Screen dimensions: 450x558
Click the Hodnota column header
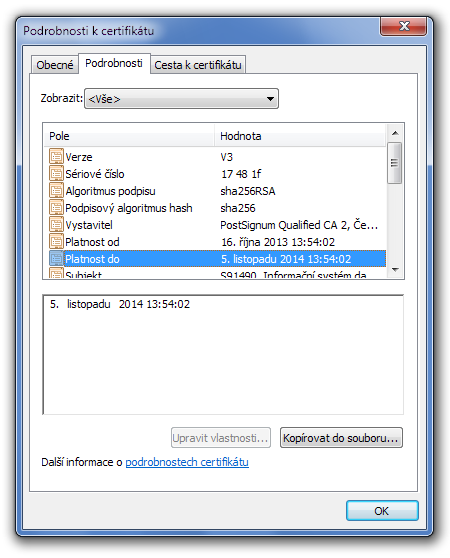coord(300,136)
